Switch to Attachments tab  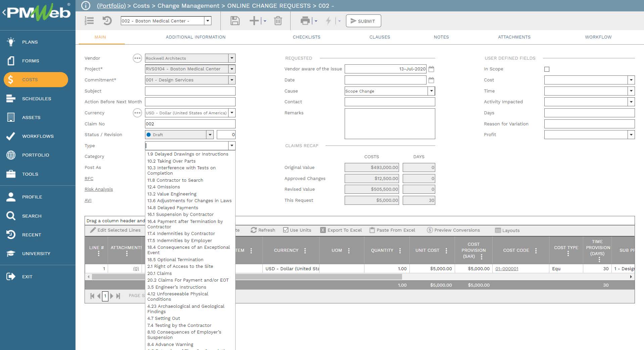point(514,37)
